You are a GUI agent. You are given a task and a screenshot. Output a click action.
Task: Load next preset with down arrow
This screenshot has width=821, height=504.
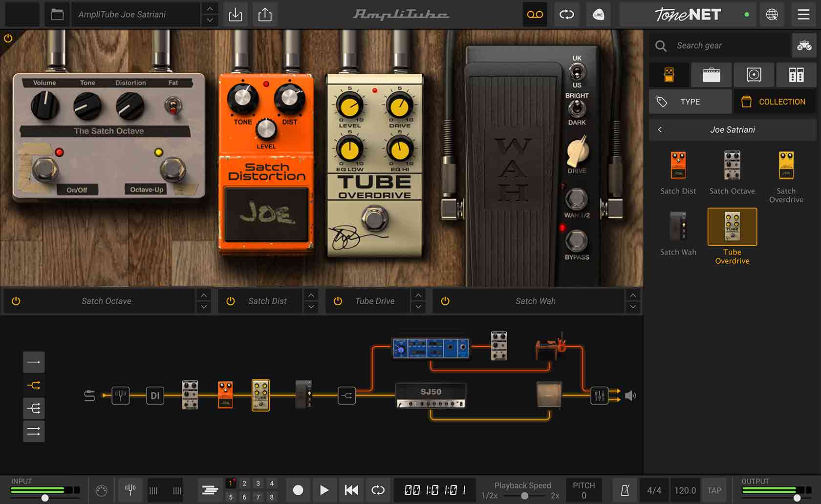pyautogui.click(x=210, y=20)
